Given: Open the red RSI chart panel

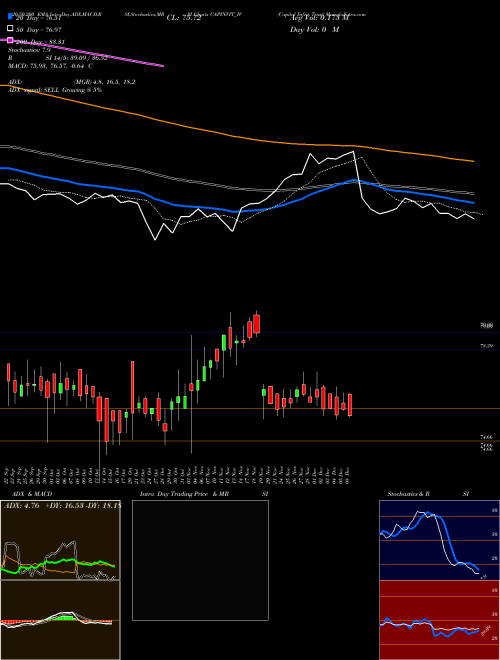Looking at the screenshot, I should (439, 620).
